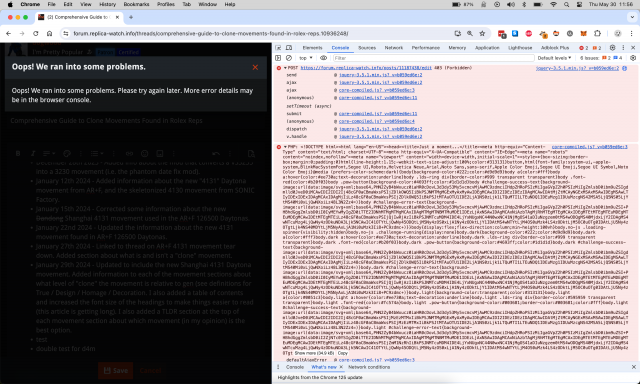
Task: Select 'Network conditions' drawer tab
Action: (x=369, y=367)
